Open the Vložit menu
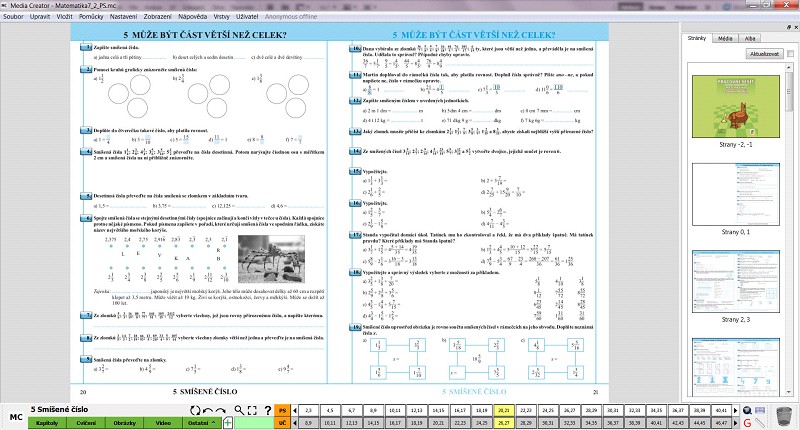Image resolution: width=800 pixels, height=430 pixels. [64, 16]
